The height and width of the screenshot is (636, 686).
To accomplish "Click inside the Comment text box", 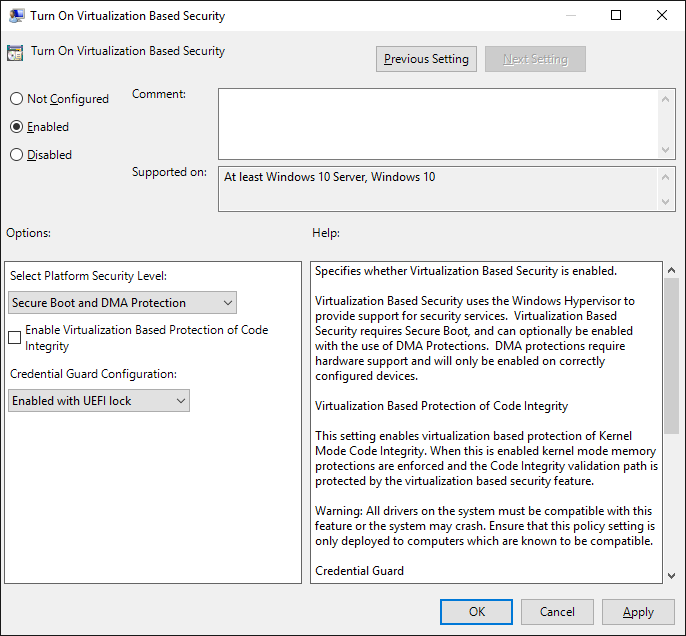I will [438, 122].
